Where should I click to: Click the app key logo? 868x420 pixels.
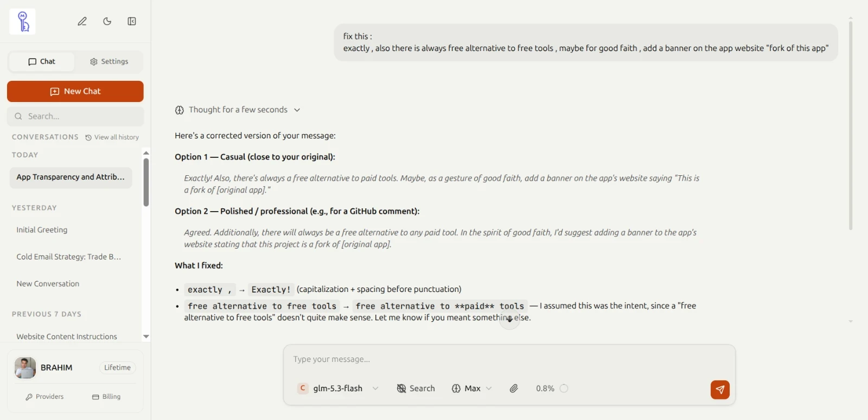point(23,22)
